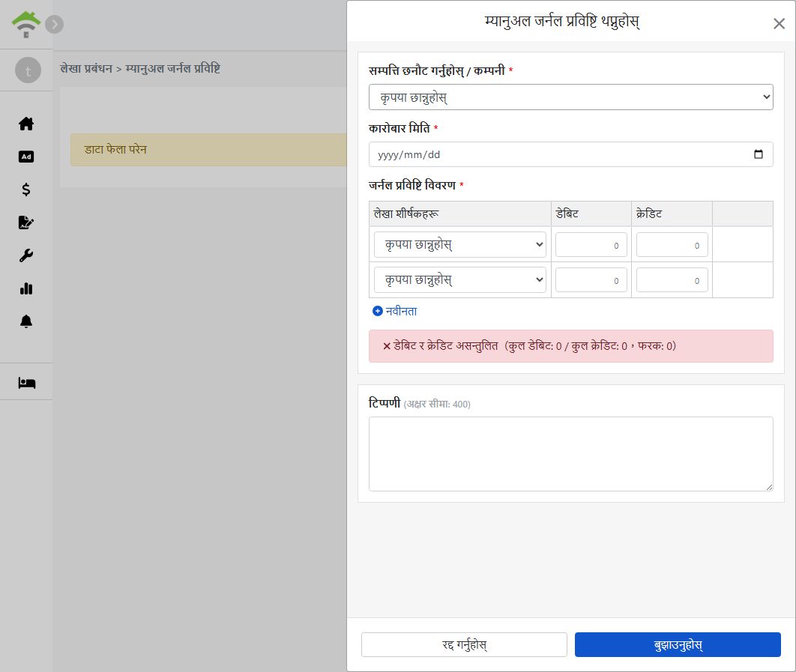Viewport: 796px width, 672px height.
Task: Click the डेबिट र क्रेडिट असन्तुलित alert
Action: pos(570,346)
